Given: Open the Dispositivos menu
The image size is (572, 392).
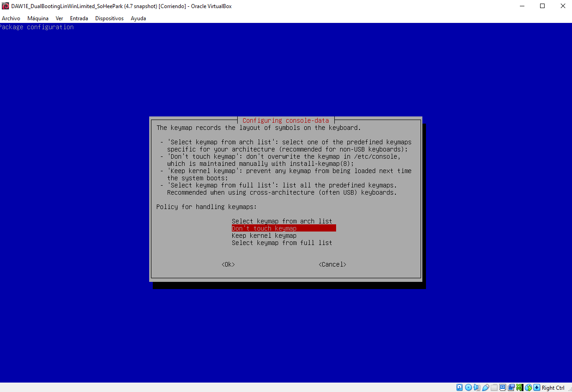Looking at the screenshot, I should (x=109, y=18).
